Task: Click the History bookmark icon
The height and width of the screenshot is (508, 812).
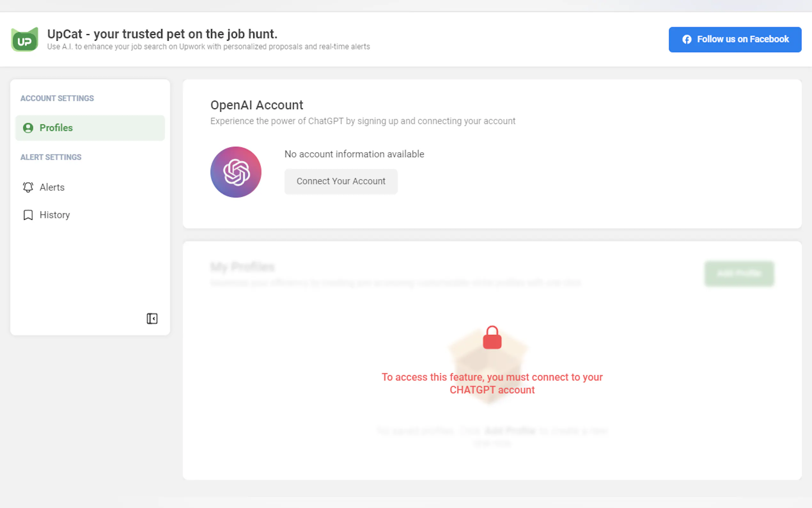Action: pos(28,215)
